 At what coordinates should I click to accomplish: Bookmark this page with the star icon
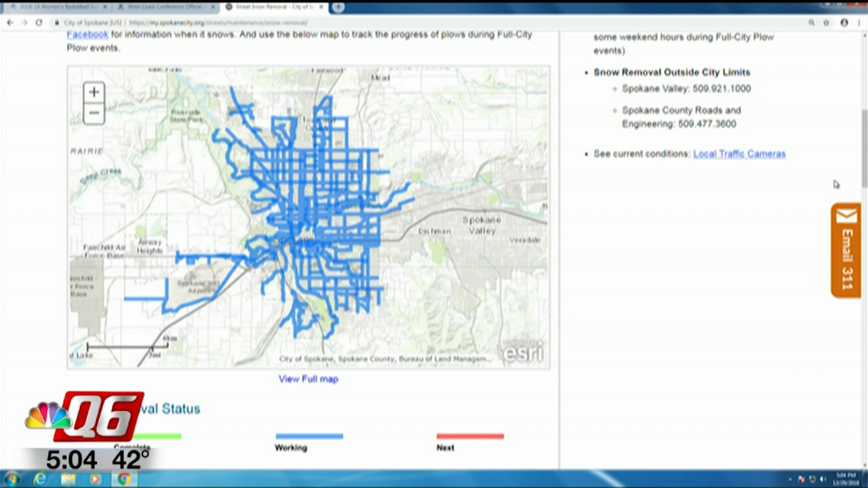click(x=826, y=22)
